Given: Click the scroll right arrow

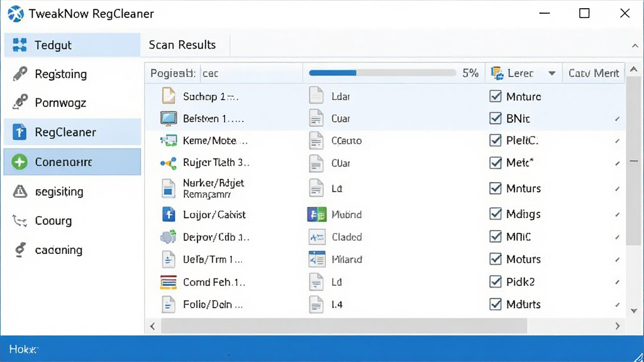Looking at the screenshot, I should (618, 326).
